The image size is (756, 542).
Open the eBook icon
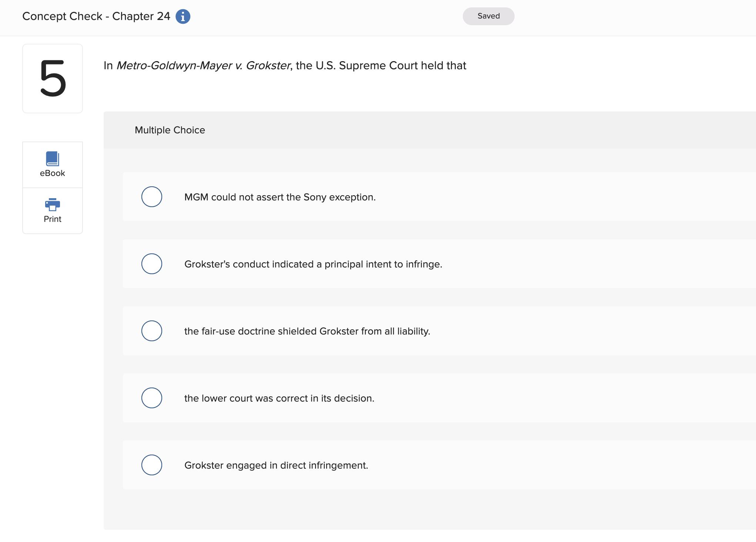point(53,159)
